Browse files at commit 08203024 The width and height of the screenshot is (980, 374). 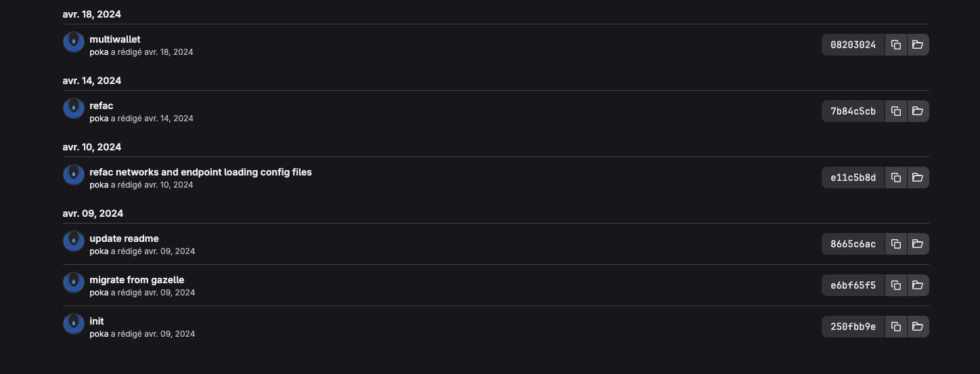(918, 45)
